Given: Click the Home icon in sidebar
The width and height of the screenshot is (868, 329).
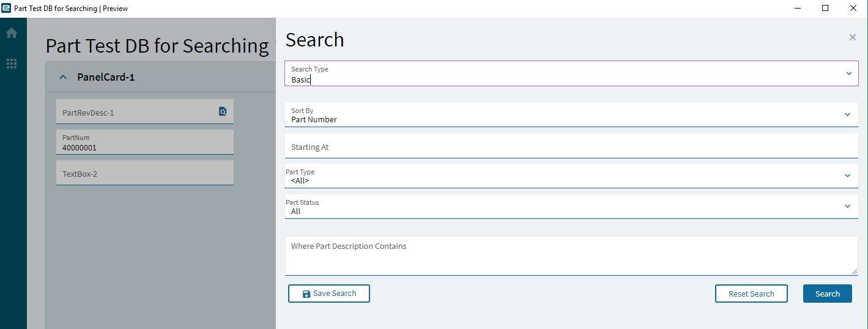Looking at the screenshot, I should pos(12,33).
